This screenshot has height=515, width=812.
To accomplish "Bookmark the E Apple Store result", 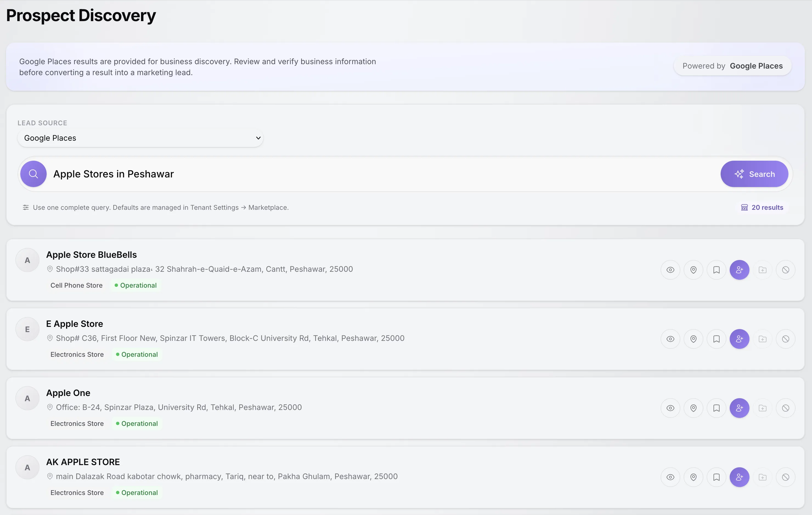I will click(716, 339).
